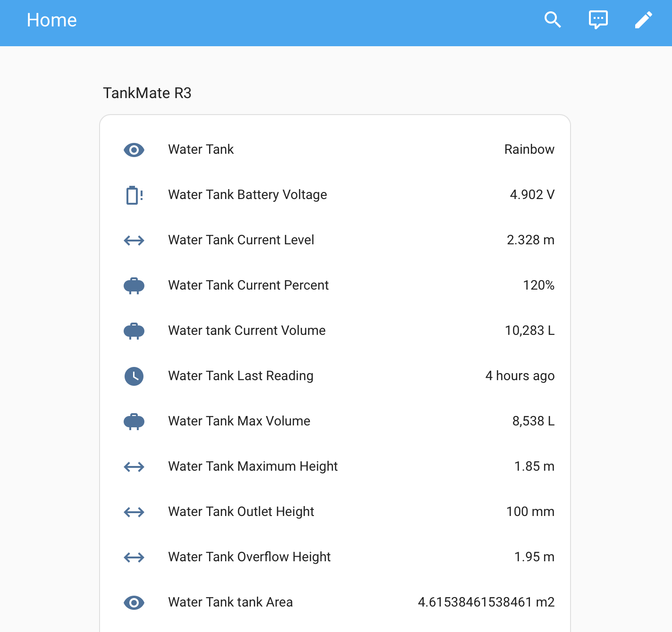Open the Water Tank Max Volume entity
The width and height of the screenshot is (672, 632).
[x=239, y=421]
